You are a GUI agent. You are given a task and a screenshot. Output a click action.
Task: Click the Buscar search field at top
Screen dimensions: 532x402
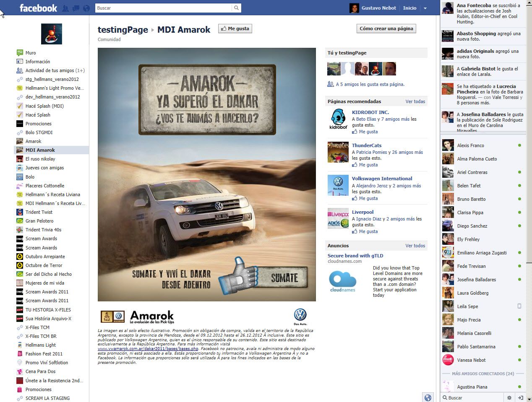tap(164, 8)
